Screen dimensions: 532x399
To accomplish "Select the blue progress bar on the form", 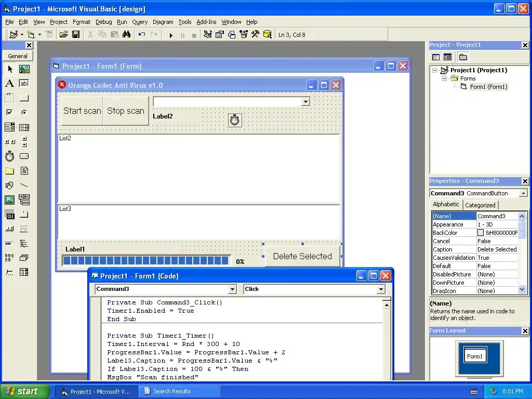I will (146, 261).
